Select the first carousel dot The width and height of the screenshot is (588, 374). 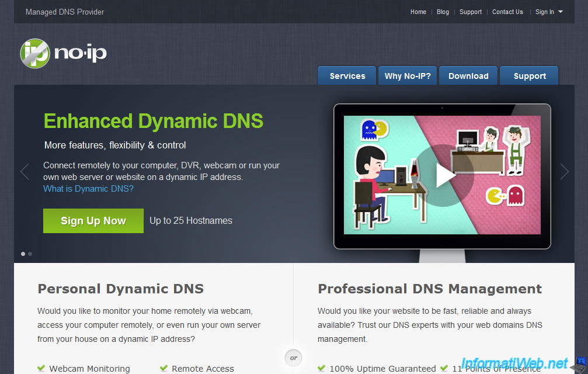(x=23, y=254)
